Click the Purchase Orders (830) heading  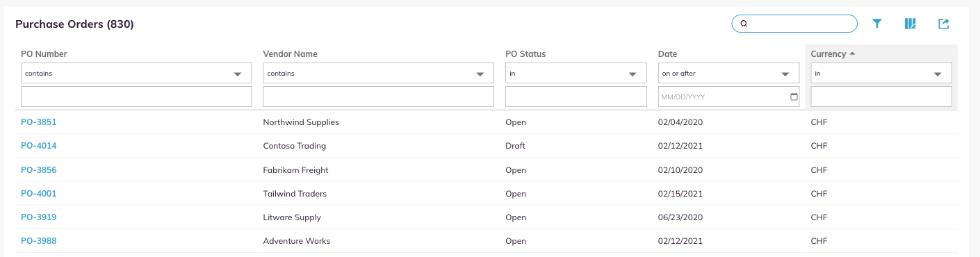(74, 24)
